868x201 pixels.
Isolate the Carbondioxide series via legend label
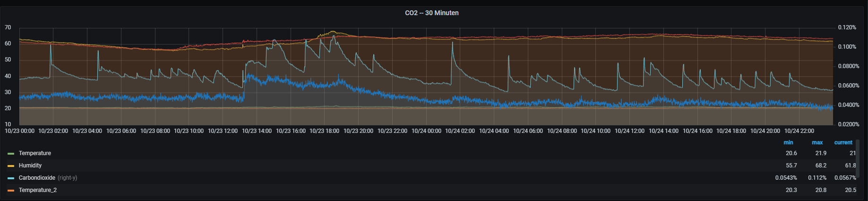point(37,178)
